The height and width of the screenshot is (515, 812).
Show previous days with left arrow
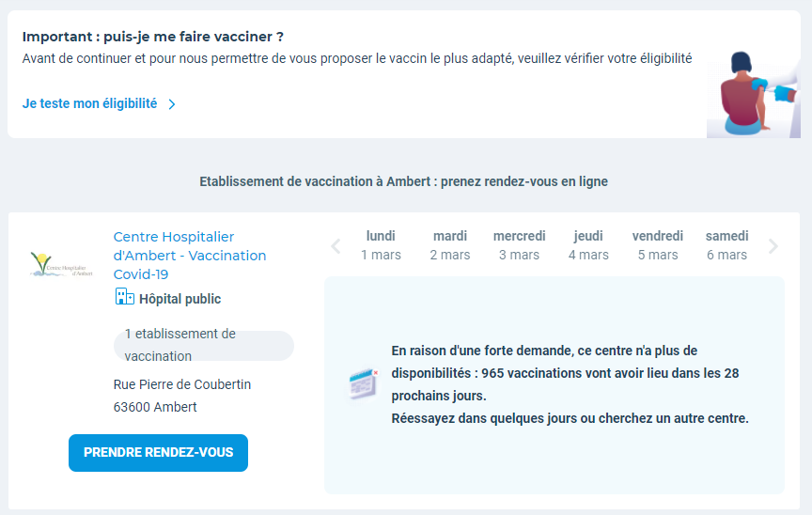[x=336, y=247]
